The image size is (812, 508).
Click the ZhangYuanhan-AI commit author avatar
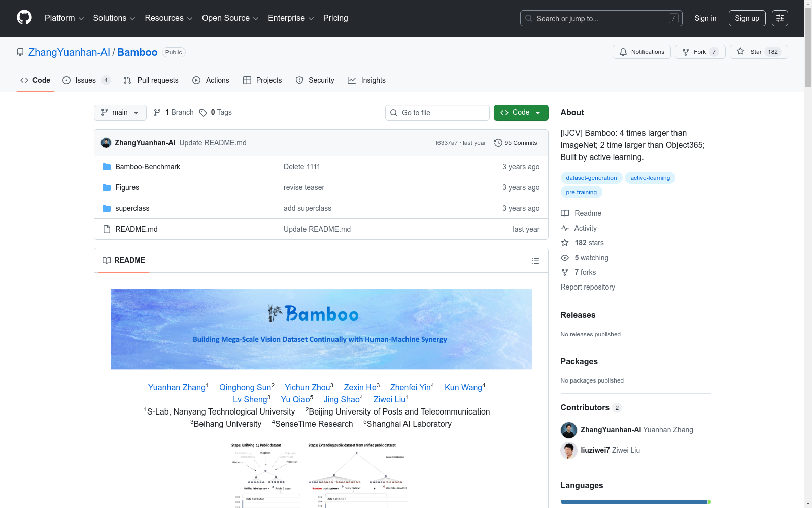coord(106,143)
